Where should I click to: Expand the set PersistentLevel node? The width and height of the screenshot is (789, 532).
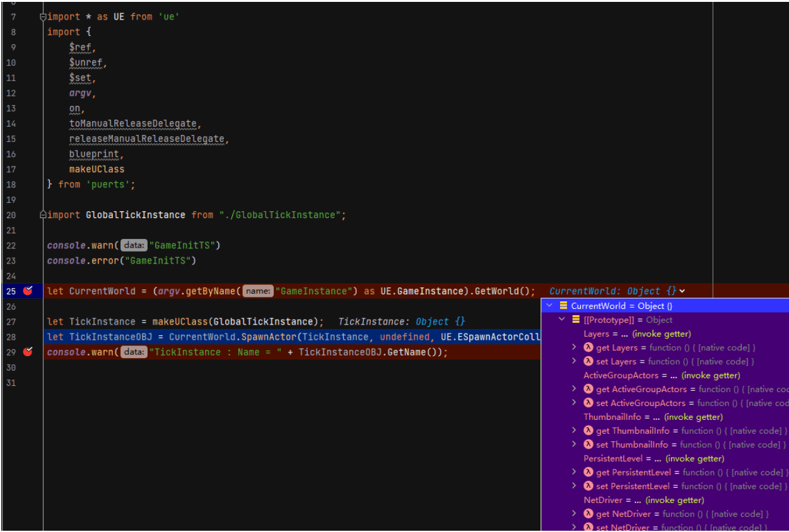[x=574, y=486]
